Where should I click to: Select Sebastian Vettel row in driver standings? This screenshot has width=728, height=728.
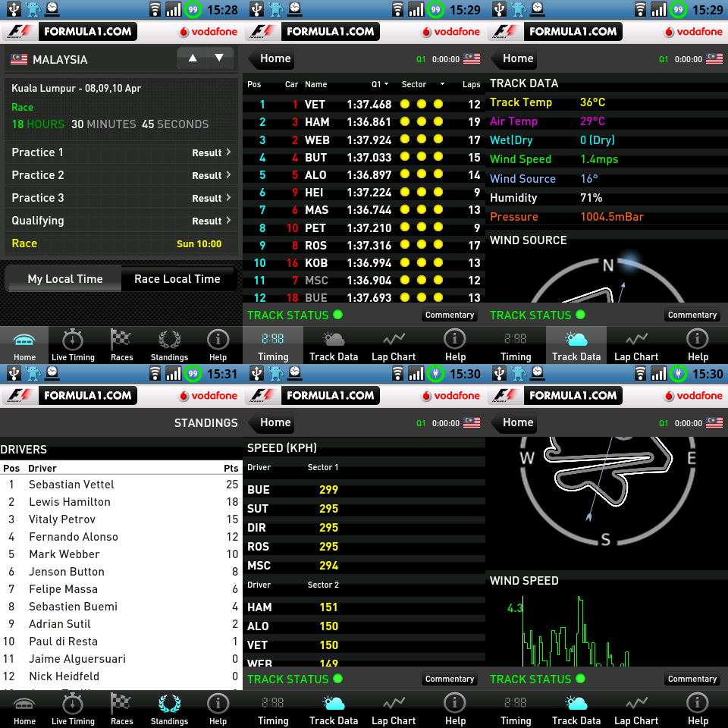(121, 485)
